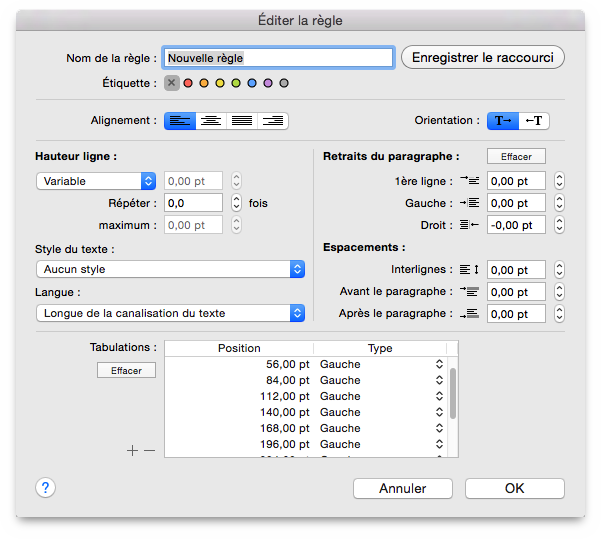
Task: Select left text alignment icon
Action: coord(180,121)
